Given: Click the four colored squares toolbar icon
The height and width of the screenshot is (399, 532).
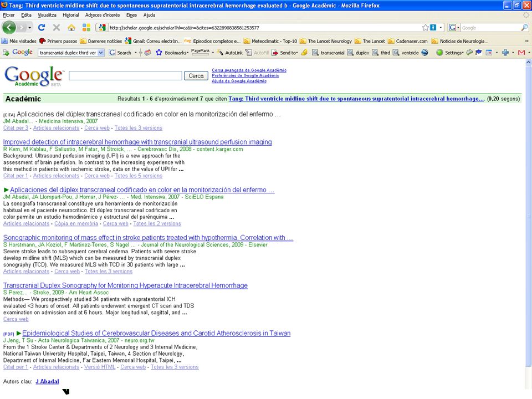Looking at the screenshot, I should 86,28.
